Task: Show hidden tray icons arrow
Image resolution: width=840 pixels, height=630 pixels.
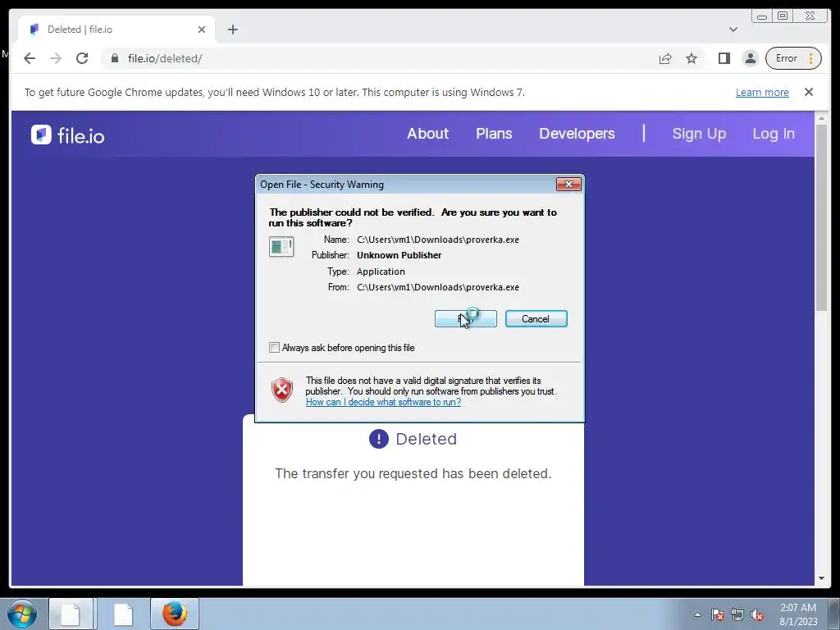Action: click(697, 614)
